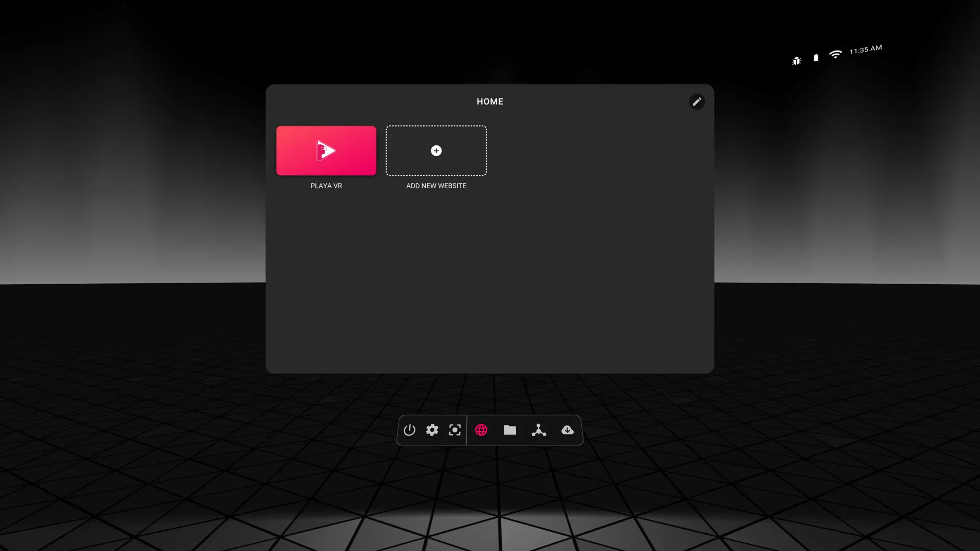Screen dimensions: 980x551
Task: Click the clock showing 11:35 AM
Action: 865,49
